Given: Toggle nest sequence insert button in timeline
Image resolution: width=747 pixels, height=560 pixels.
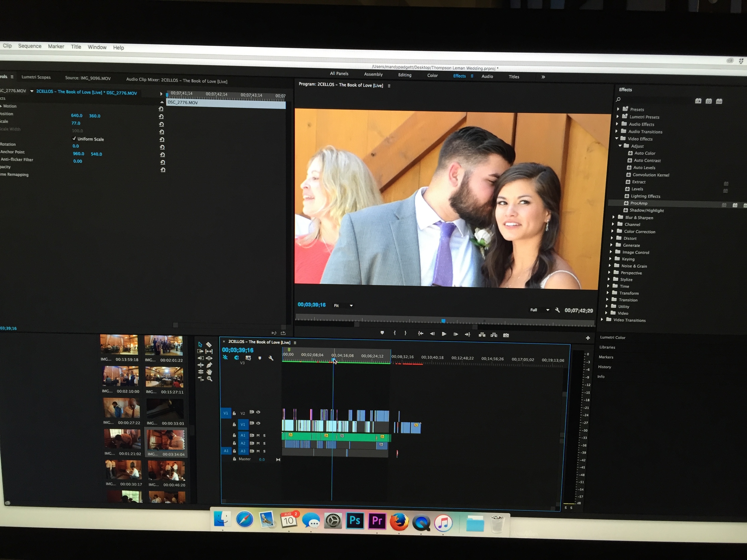Looking at the screenshot, I should click(225, 357).
